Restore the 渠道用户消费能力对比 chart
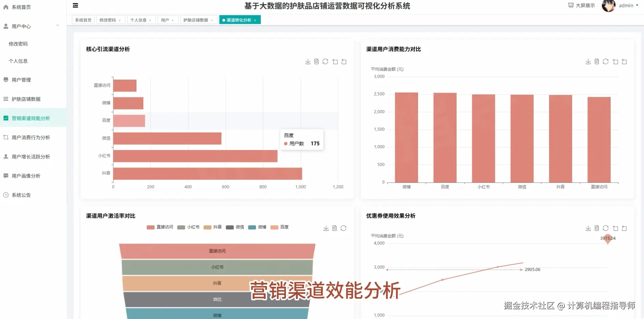 click(x=605, y=61)
